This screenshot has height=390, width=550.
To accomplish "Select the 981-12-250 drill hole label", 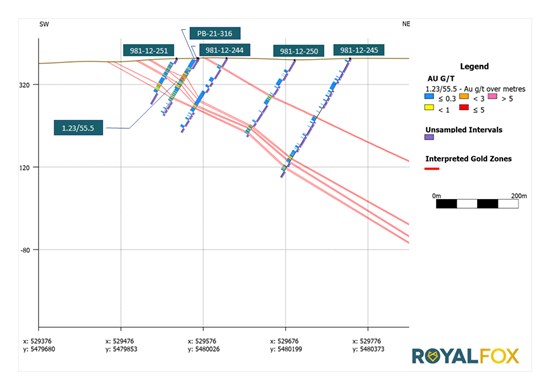I will click(x=299, y=51).
